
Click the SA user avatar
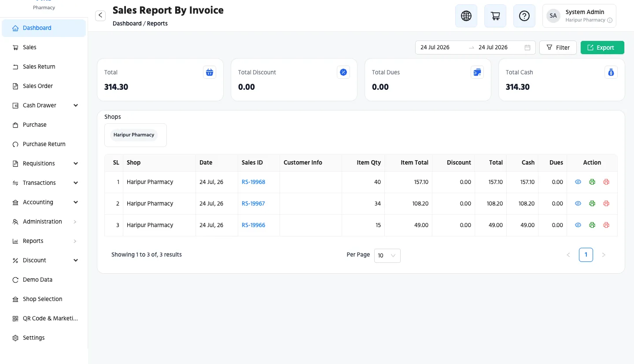click(553, 16)
